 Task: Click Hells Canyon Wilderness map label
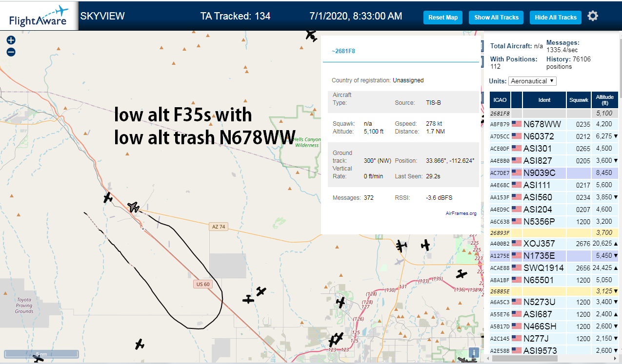307,142
